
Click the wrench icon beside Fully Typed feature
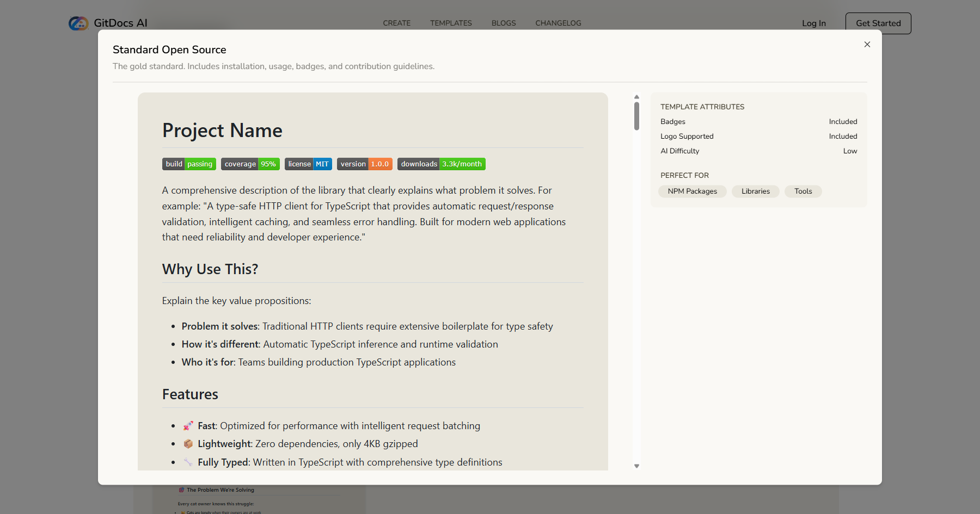188,462
